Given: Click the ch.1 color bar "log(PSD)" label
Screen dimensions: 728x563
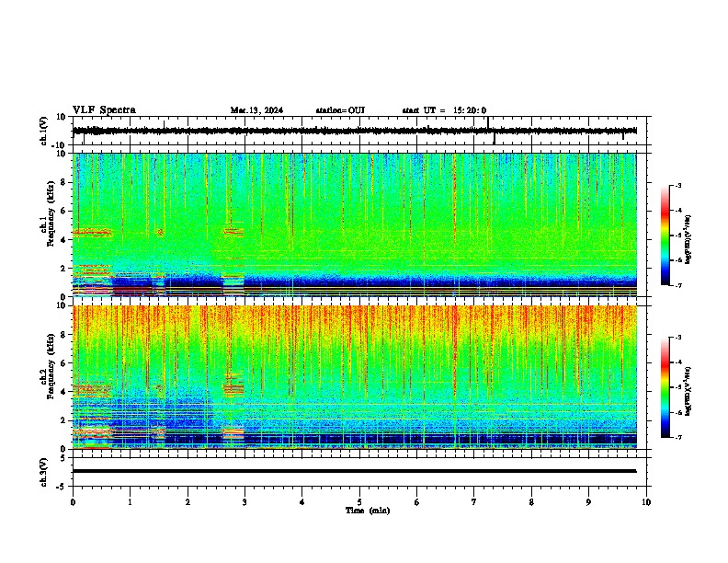Looking at the screenshot, I should (688, 239).
